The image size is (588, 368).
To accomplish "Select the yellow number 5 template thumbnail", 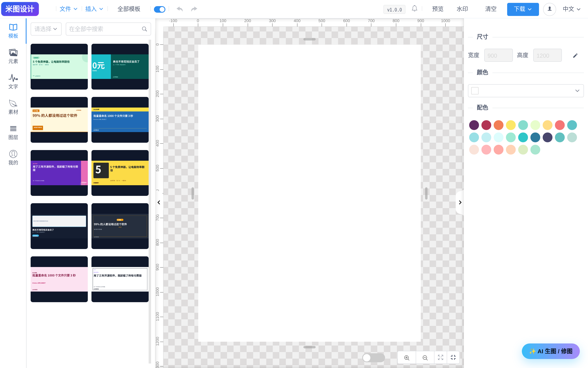I will [120, 173].
